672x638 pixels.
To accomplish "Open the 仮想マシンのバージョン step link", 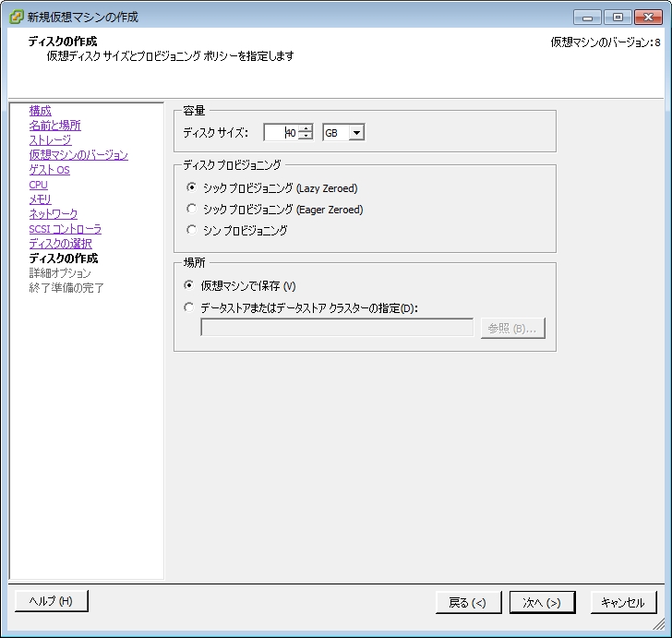I will 78,155.
